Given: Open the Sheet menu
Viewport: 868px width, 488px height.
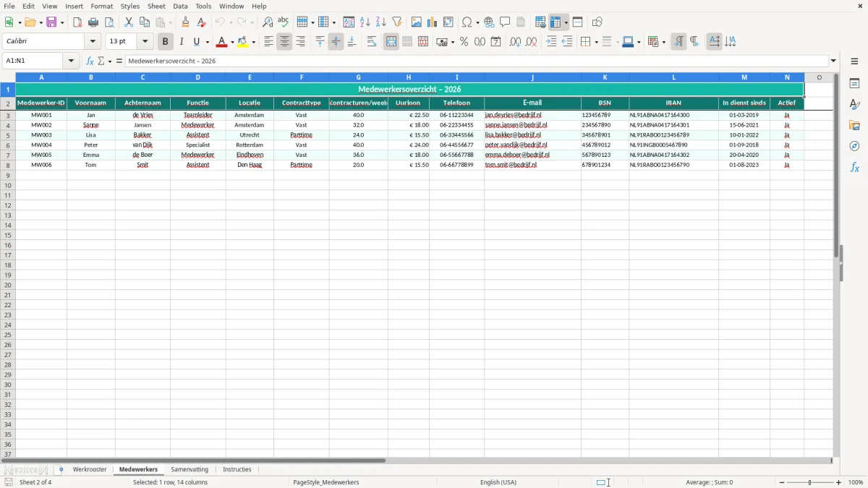Looking at the screenshot, I should (156, 6).
